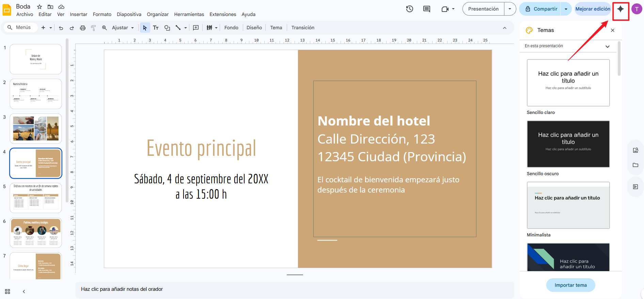Open the side panel folder icon
This screenshot has width=644, height=299.
635,165
